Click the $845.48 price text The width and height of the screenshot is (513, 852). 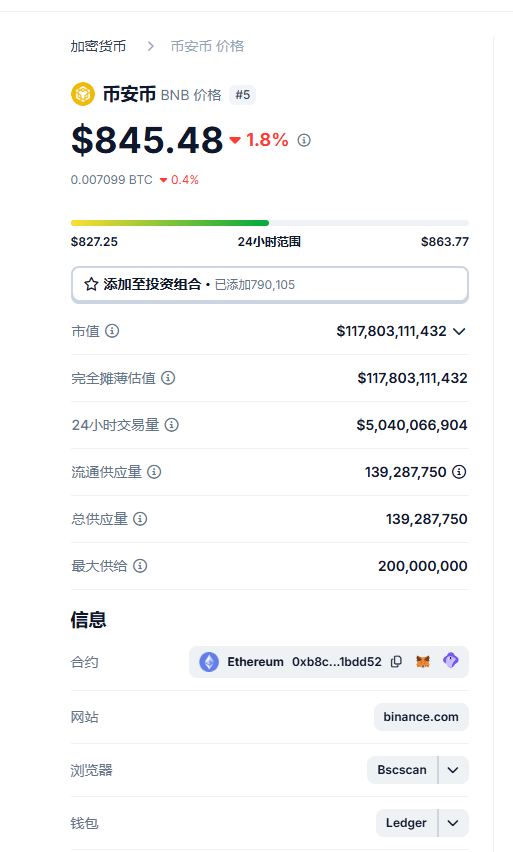tap(147, 140)
